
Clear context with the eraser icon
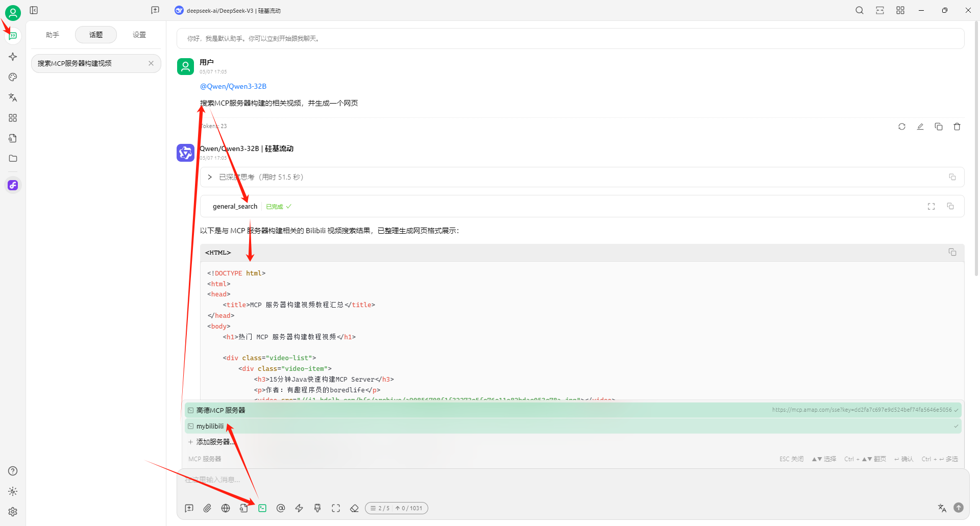[x=354, y=508]
